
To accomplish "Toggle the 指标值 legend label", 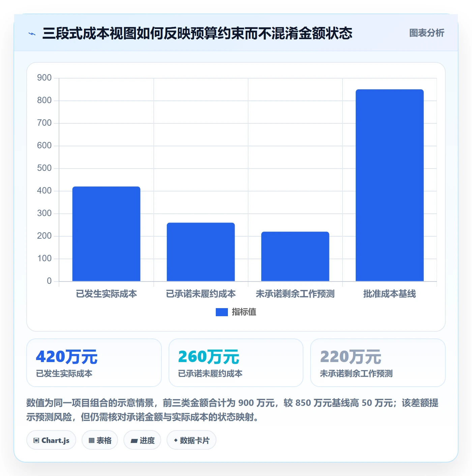I will coord(244,312).
